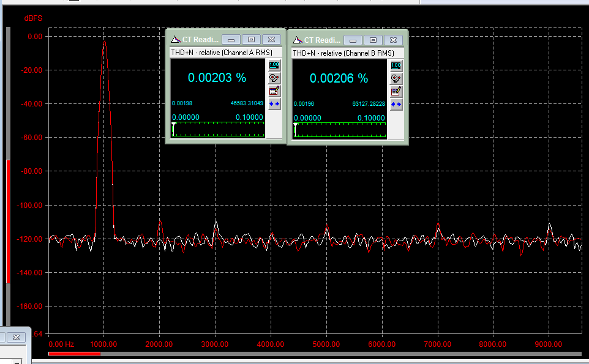Click the 0.00000 scale minimum in Channel A window
Viewport: 589px width, 364px height.
tap(186, 117)
